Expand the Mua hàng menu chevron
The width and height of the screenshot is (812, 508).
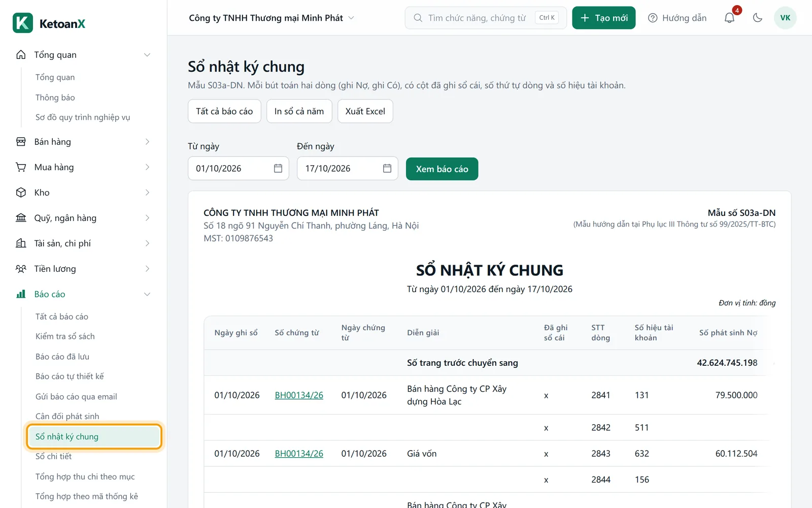click(147, 167)
